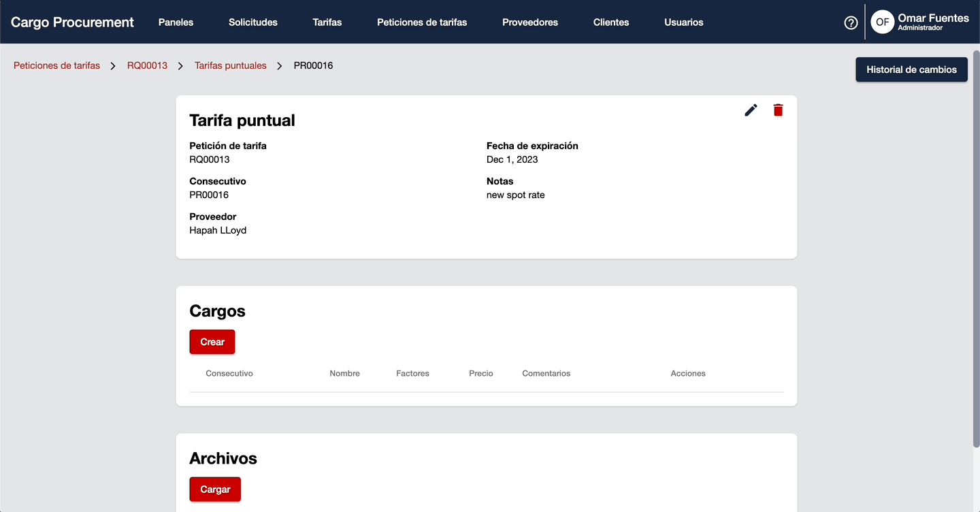The height and width of the screenshot is (512, 980).
Task: Click Peticiones de tarifas breadcrumb link
Action: point(56,66)
